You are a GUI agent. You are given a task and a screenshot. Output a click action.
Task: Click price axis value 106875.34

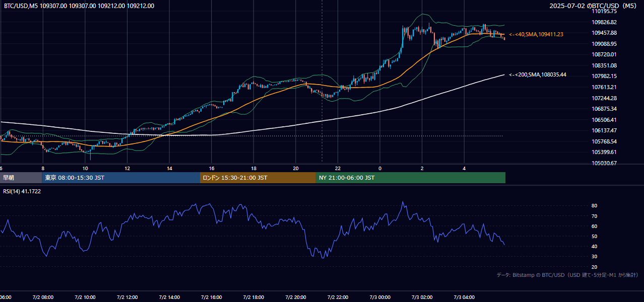[605, 109]
